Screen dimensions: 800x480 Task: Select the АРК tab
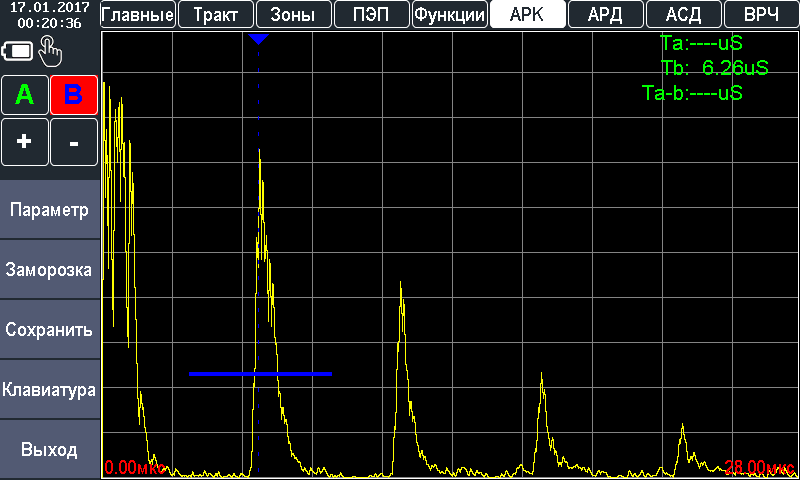527,14
